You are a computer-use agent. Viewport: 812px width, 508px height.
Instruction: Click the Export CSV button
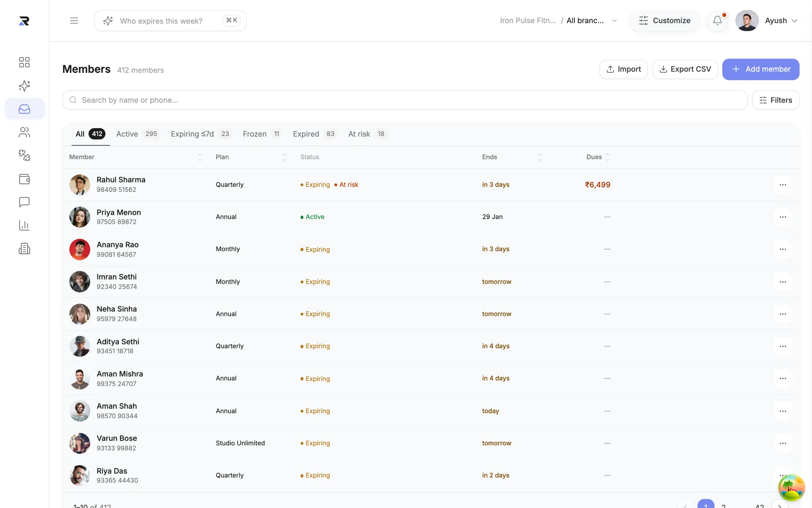click(x=685, y=69)
